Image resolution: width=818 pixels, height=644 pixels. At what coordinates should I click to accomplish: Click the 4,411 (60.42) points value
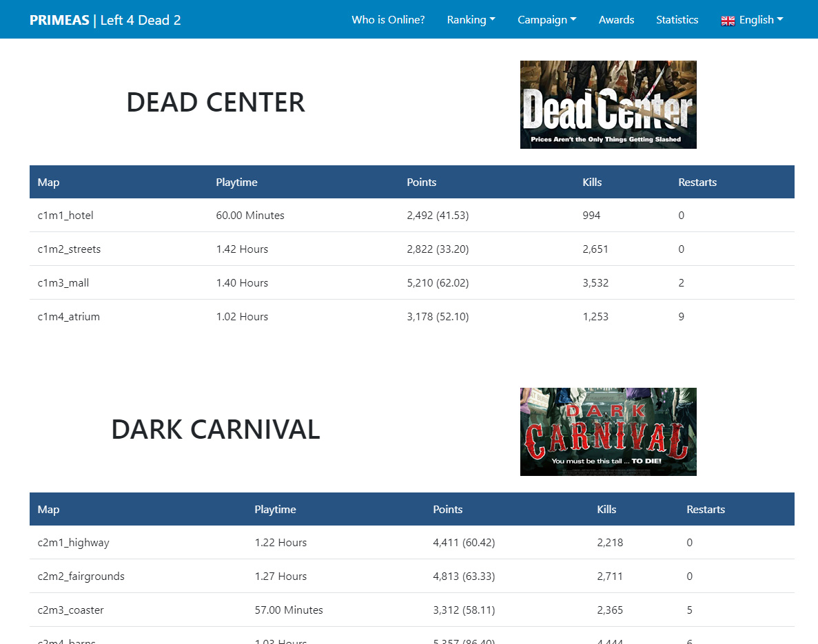[x=464, y=542]
